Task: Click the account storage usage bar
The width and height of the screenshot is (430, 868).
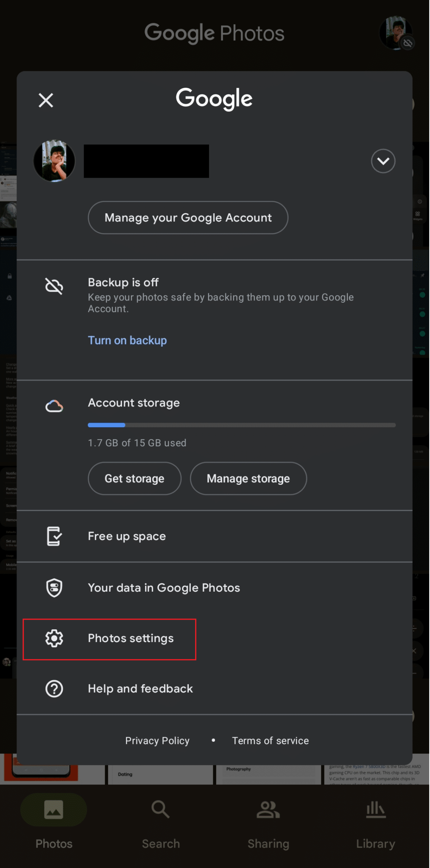Action: tap(242, 425)
